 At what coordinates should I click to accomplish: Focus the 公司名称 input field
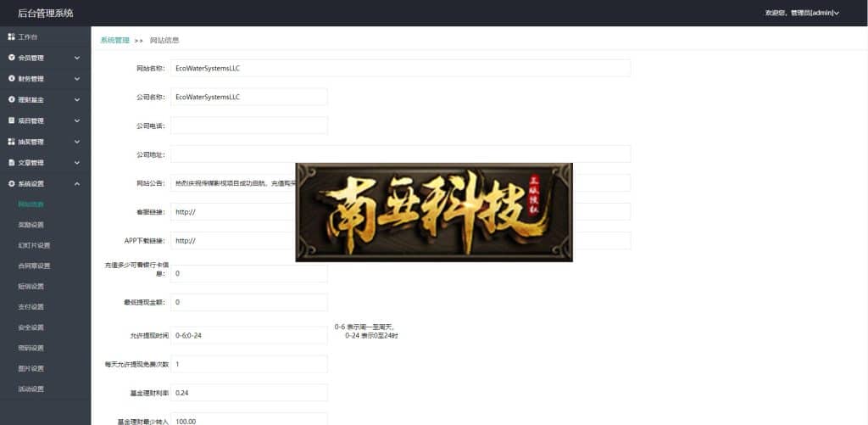pos(248,97)
